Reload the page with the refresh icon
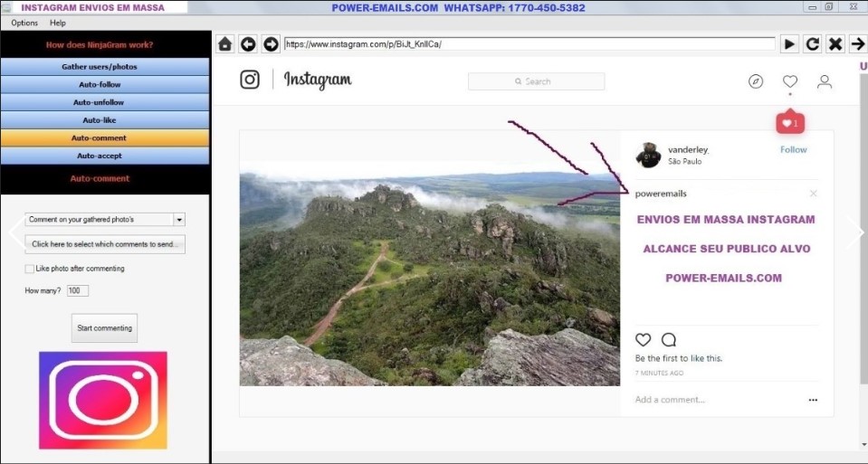The height and width of the screenshot is (464, 868). (812, 43)
